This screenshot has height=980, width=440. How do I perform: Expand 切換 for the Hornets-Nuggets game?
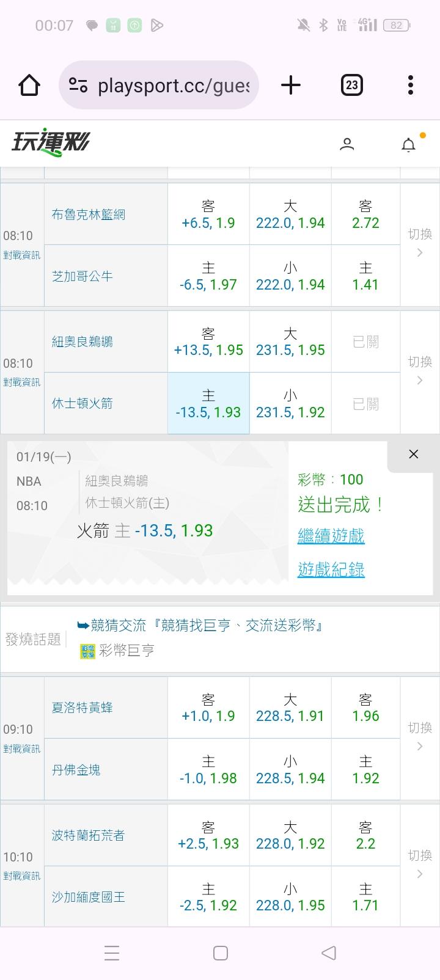click(x=420, y=736)
